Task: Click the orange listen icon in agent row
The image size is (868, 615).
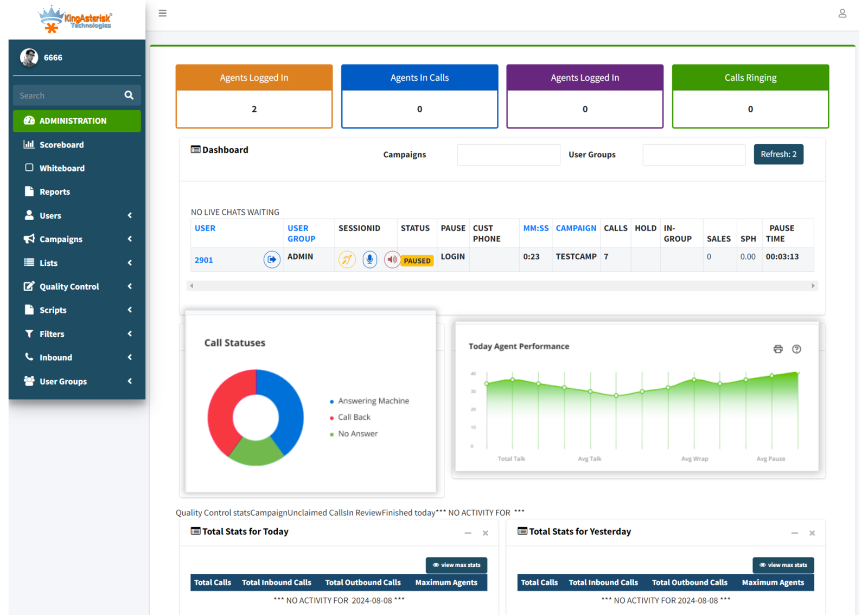Action: 347,260
